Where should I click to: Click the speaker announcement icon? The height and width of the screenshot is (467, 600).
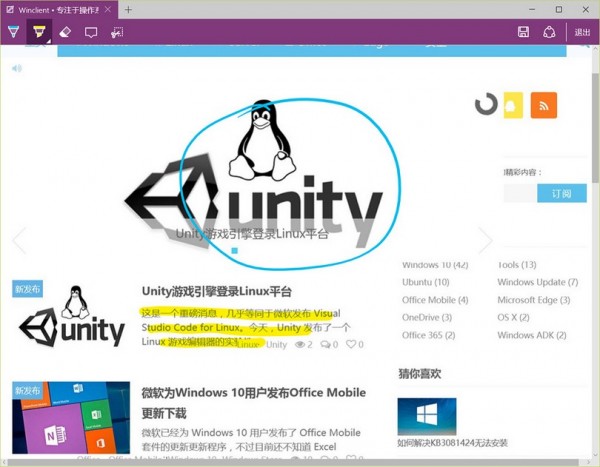(x=17, y=69)
